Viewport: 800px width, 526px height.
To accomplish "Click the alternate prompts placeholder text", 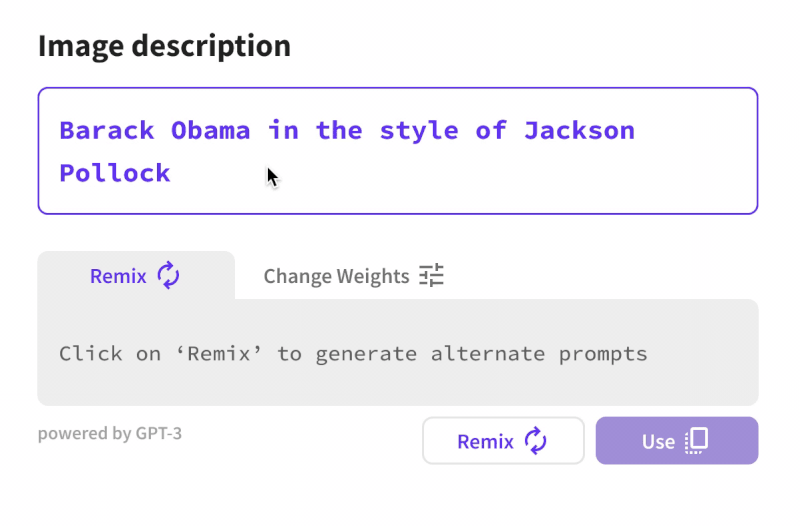I will pyautogui.click(x=353, y=353).
